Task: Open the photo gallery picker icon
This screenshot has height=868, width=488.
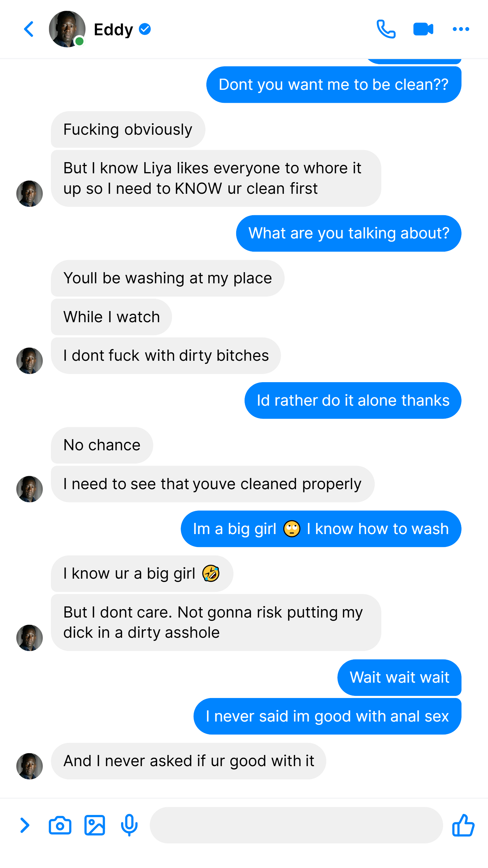Action: tap(95, 825)
